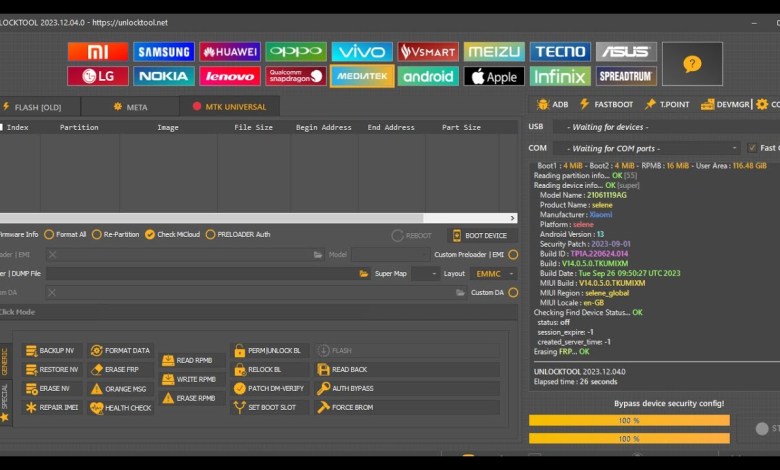The height and width of the screenshot is (470, 780).
Task: Toggle the Fast checkbox beside COM
Action: [x=752, y=148]
